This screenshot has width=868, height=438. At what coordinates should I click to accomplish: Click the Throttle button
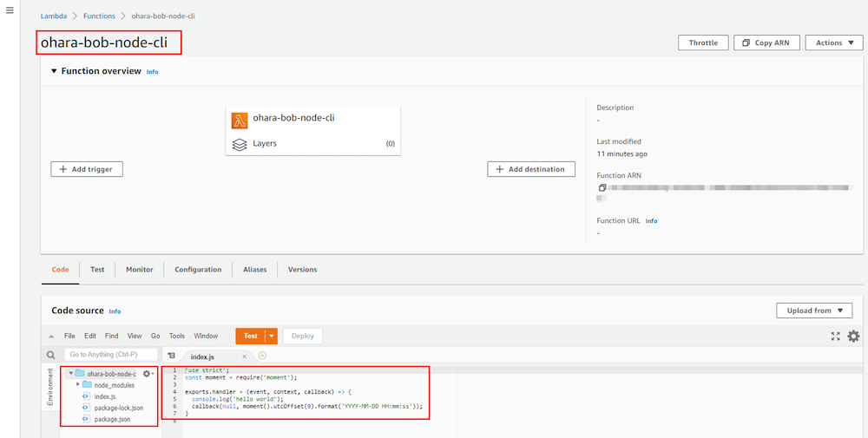click(x=703, y=42)
